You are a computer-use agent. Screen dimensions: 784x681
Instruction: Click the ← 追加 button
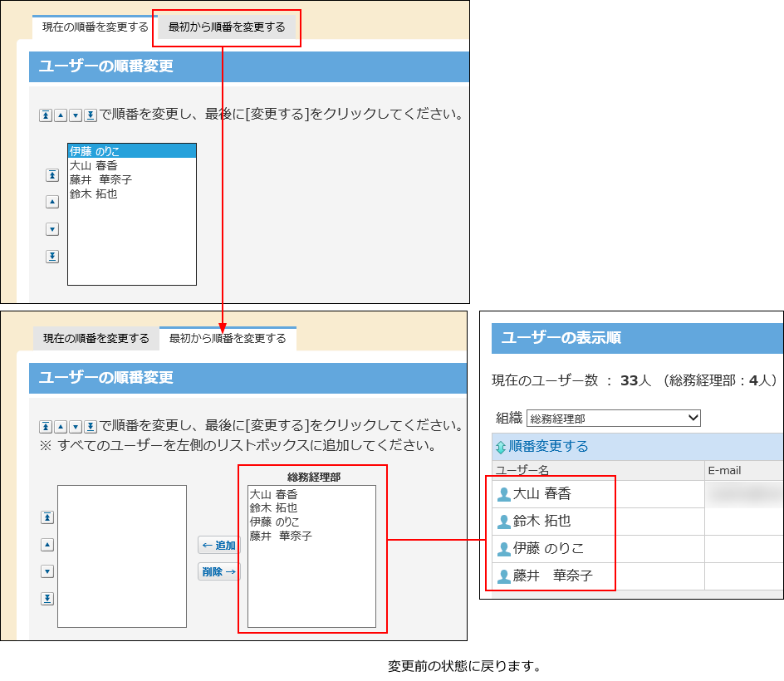219,545
